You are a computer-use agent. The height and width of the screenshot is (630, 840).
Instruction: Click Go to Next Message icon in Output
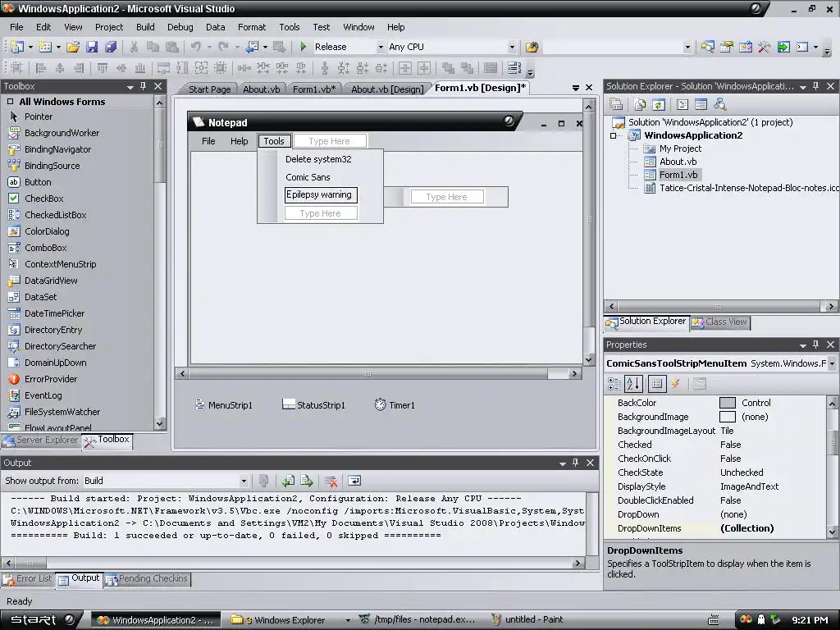[307, 481]
